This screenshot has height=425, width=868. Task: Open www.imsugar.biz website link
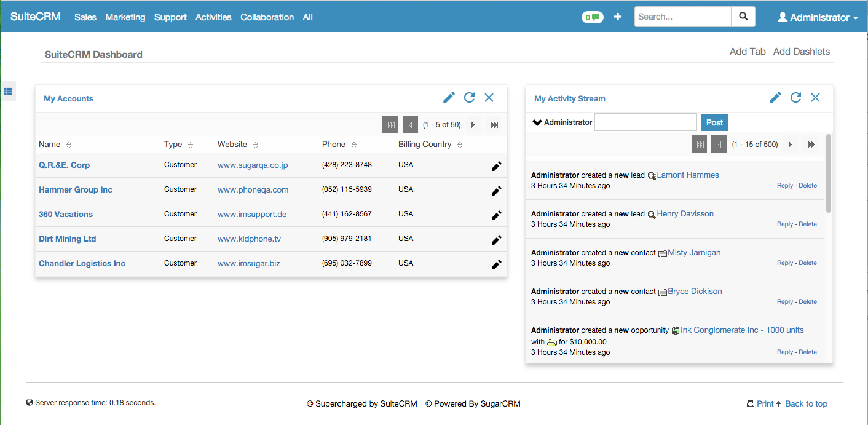[249, 263]
